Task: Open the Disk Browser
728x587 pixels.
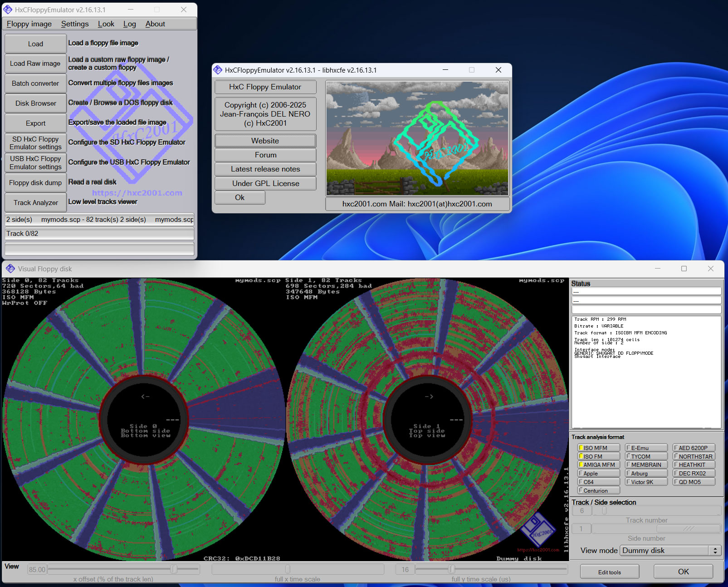Action: coord(35,103)
